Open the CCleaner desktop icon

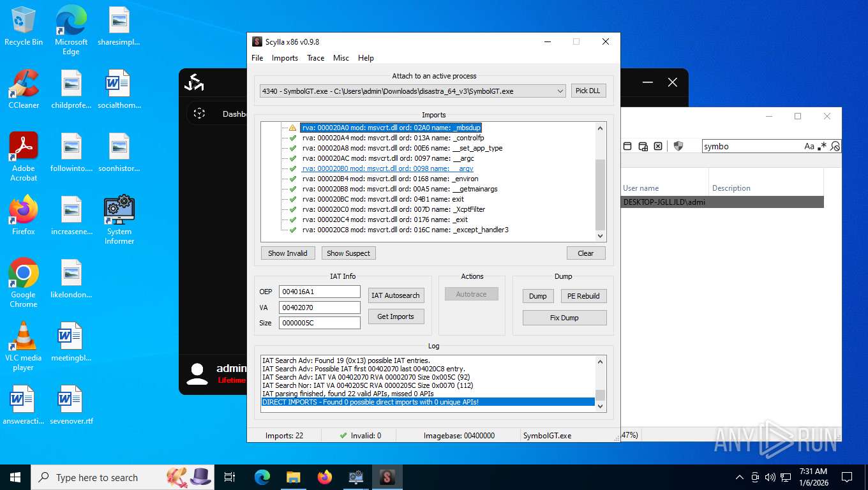tap(24, 89)
